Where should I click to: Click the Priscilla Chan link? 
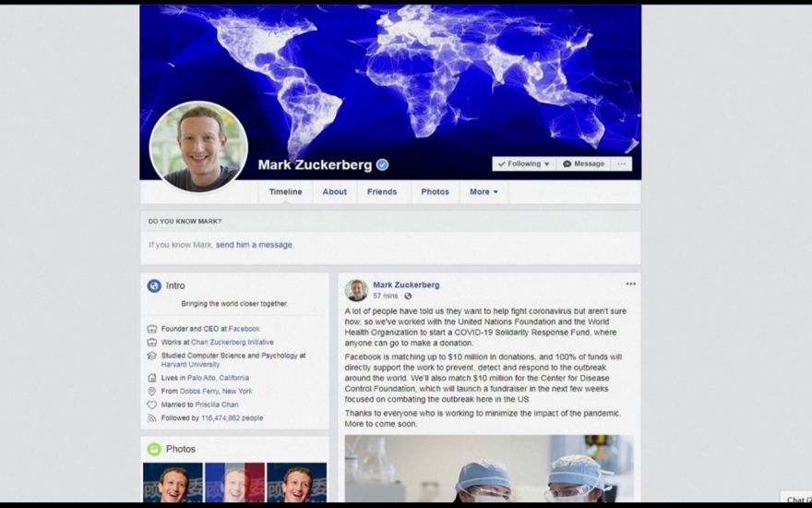point(217,405)
